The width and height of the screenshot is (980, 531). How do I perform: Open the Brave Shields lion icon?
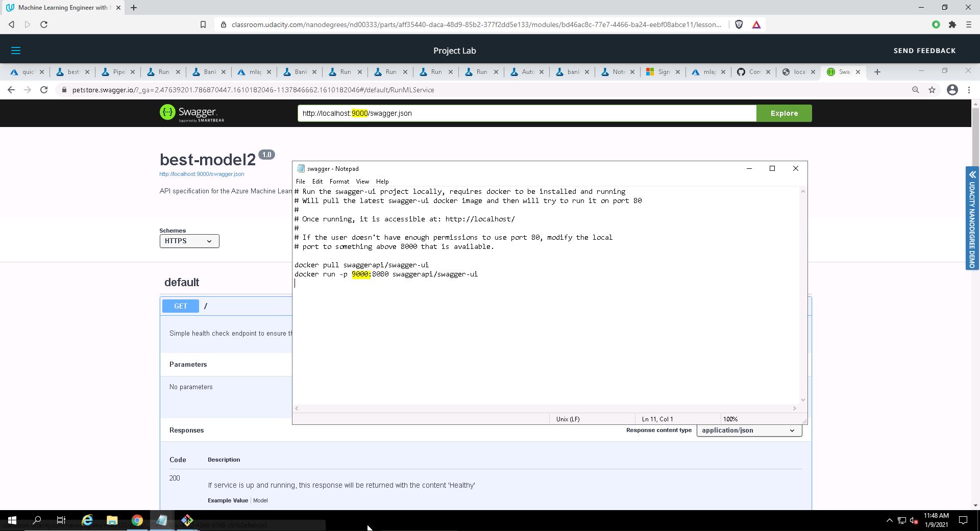tap(739, 24)
